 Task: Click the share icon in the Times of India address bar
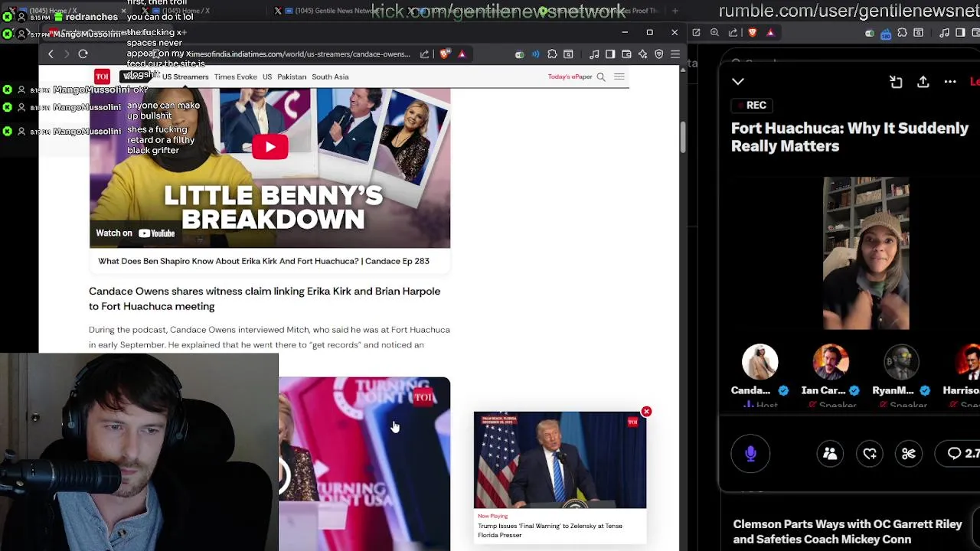tap(425, 54)
